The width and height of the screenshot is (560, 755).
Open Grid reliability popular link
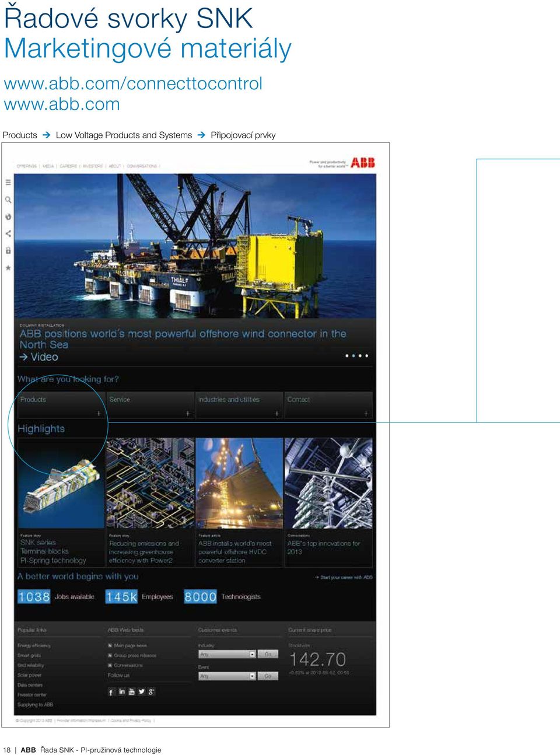coord(30,665)
